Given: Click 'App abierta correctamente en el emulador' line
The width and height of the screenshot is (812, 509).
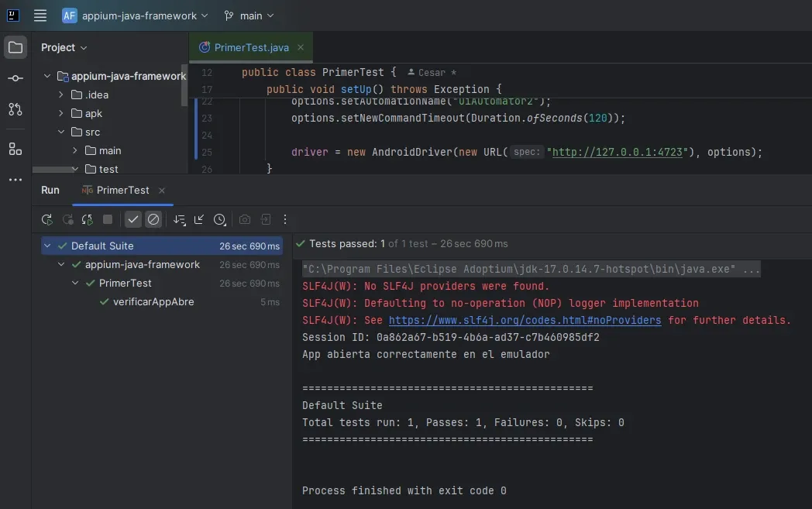Looking at the screenshot, I should click(x=425, y=354).
